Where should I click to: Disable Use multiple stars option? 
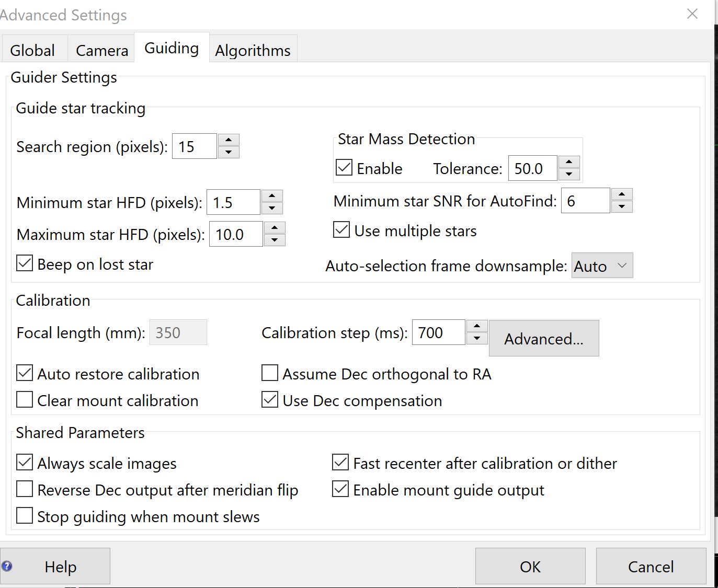341,229
